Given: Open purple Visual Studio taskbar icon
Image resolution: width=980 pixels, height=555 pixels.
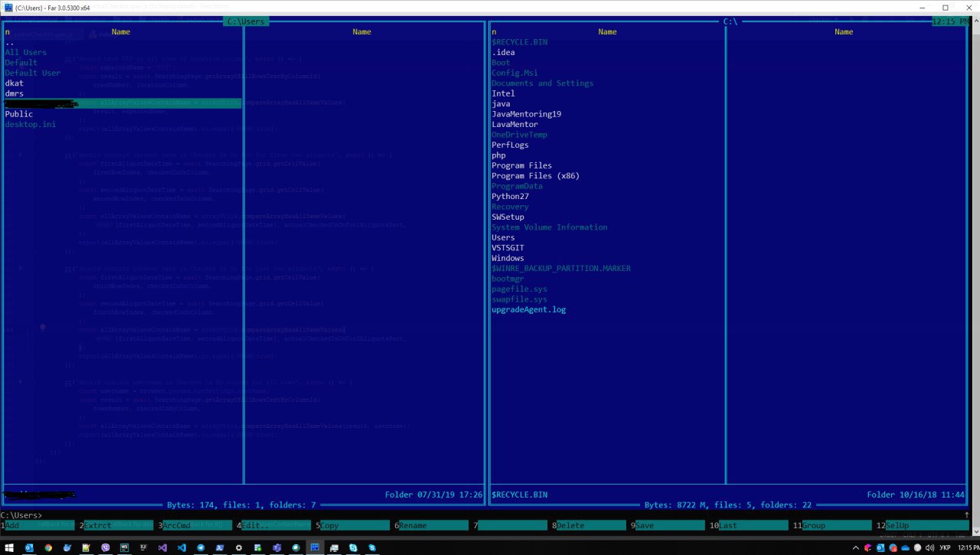Looking at the screenshot, I should tap(162, 548).
